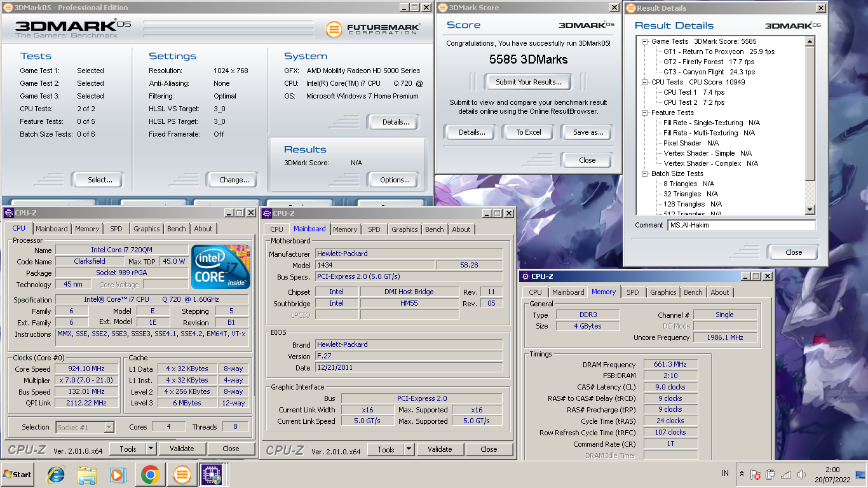Collapse the Batch Size Tests node

(644, 173)
